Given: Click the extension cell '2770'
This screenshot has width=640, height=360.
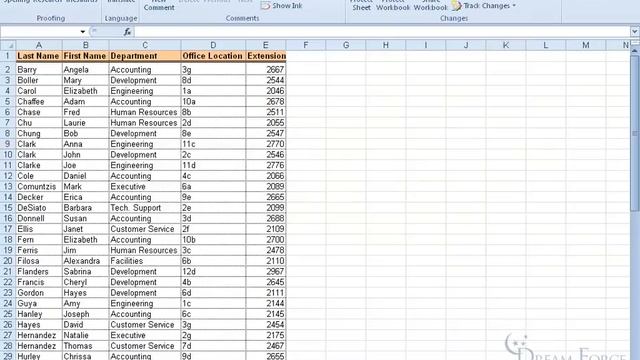Looking at the screenshot, I should coord(266,144).
